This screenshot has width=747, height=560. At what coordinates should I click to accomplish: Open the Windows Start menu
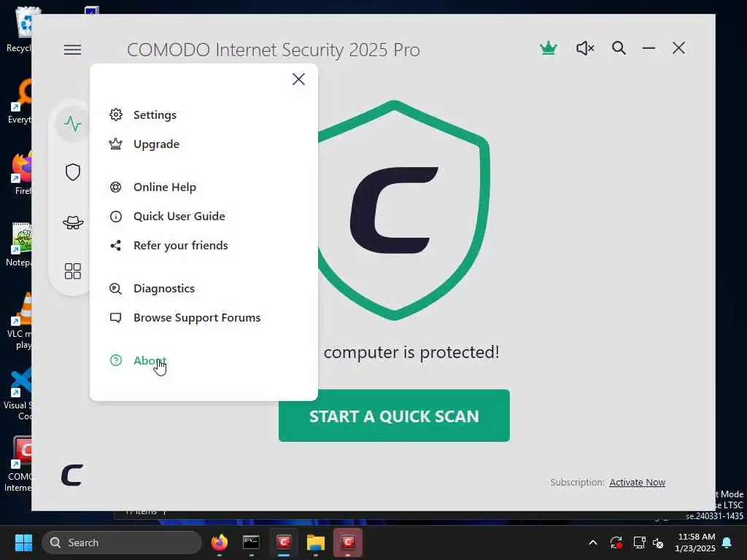click(x=23, y=542)
